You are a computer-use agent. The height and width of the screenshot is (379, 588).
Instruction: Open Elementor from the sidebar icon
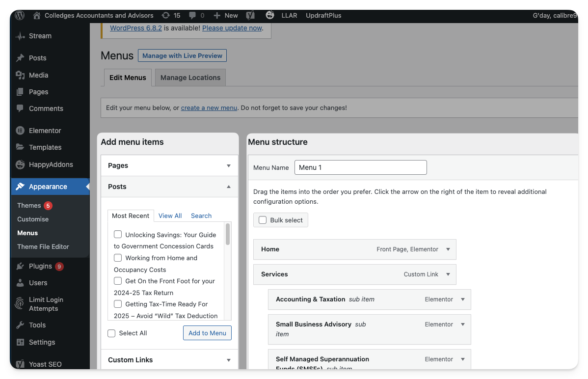[20, 131]
